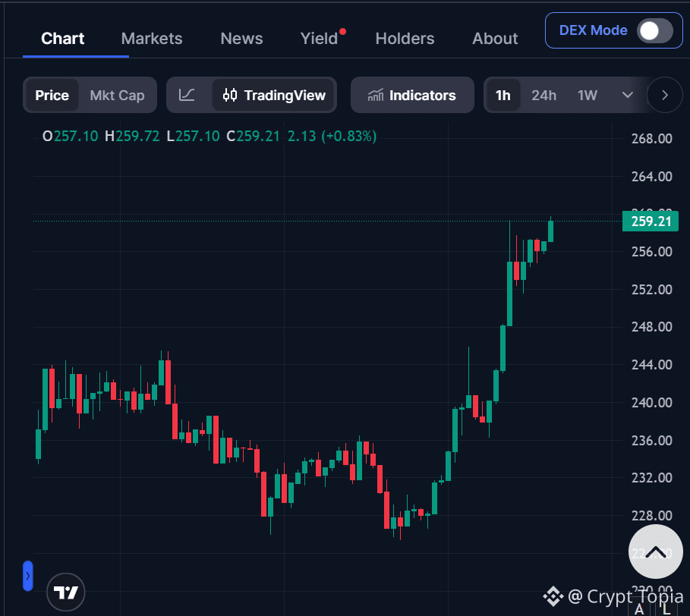This screenshot has width=690, height=616.
Task: Switch chart to Mkt Cap
Action: pos(117,96)
